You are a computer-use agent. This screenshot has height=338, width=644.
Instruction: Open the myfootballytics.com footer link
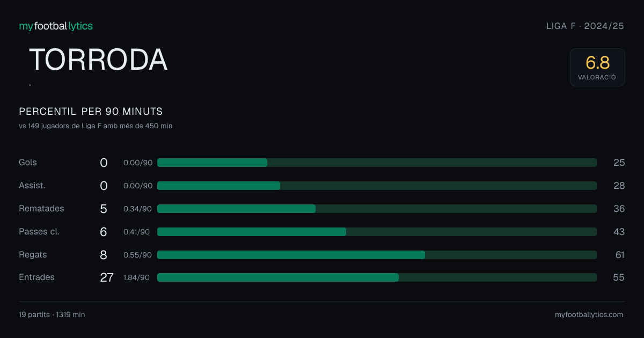pos(589,315)
